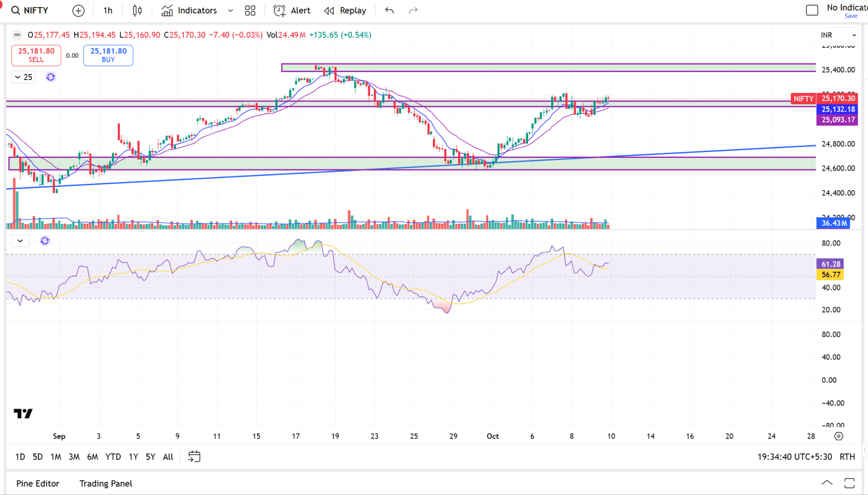Click the high price value H25,194.45

point(94,35)
